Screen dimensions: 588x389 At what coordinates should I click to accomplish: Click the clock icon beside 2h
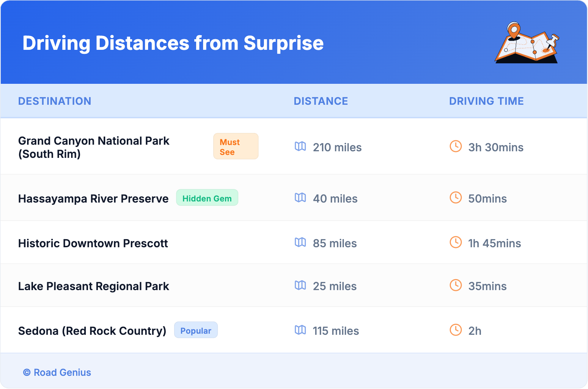point(456,330)
